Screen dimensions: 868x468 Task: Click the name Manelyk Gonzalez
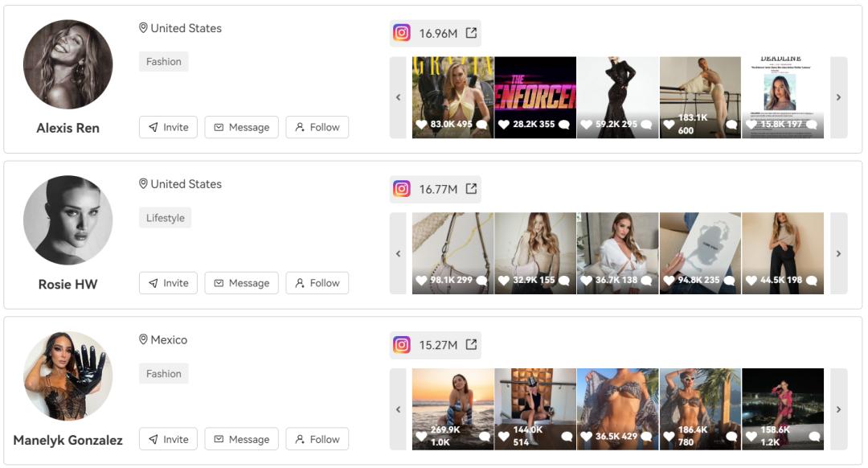pos(68,441)
